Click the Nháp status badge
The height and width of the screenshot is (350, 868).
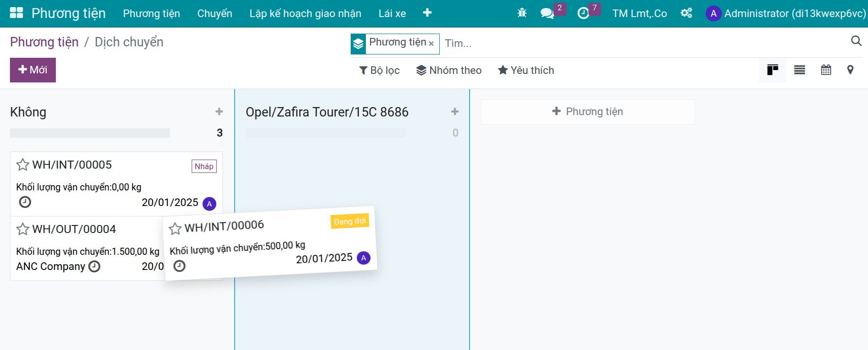point(204,166)
